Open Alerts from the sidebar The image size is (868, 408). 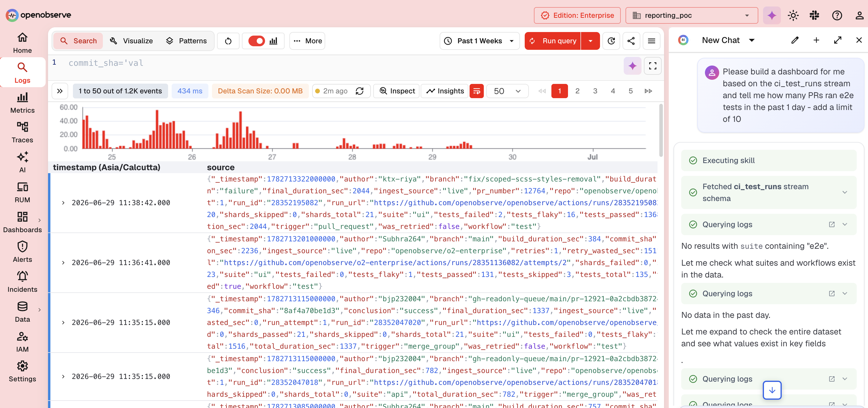22,252
